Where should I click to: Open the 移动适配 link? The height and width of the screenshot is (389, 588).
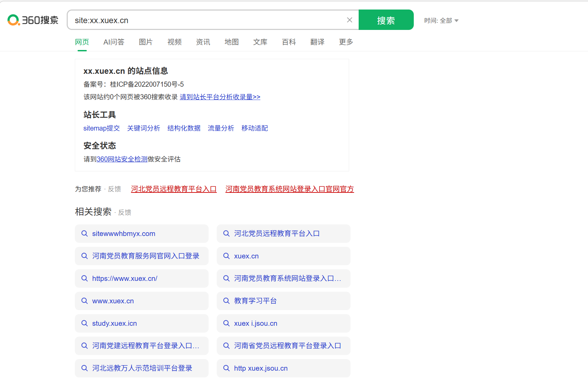(x=255, y=128)
